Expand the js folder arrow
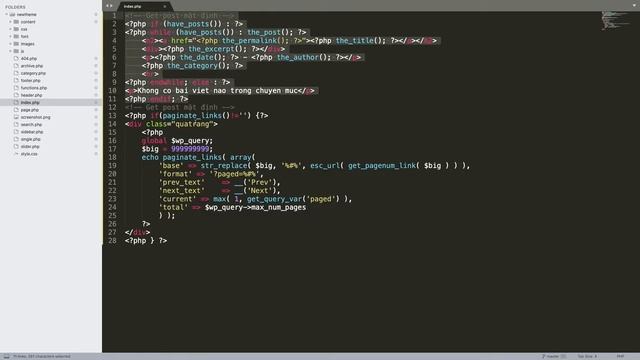 [11, 51]
